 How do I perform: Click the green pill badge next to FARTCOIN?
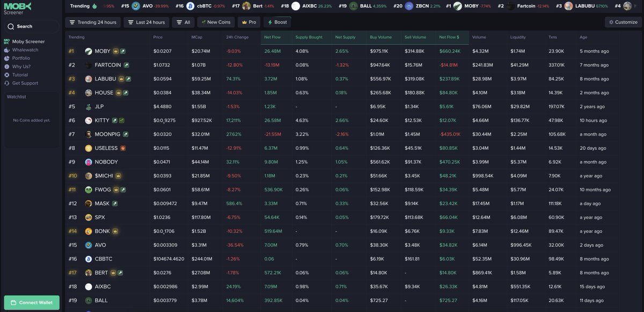tap(127, 65)
